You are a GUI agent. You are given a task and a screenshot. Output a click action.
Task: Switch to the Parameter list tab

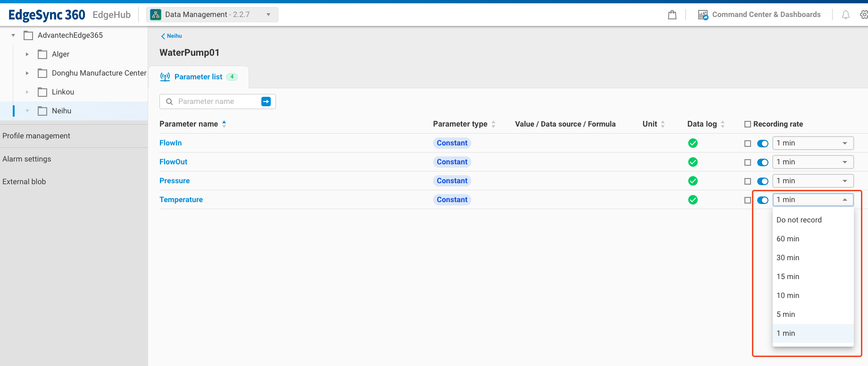pyautogui.click(x=199, y=77)
